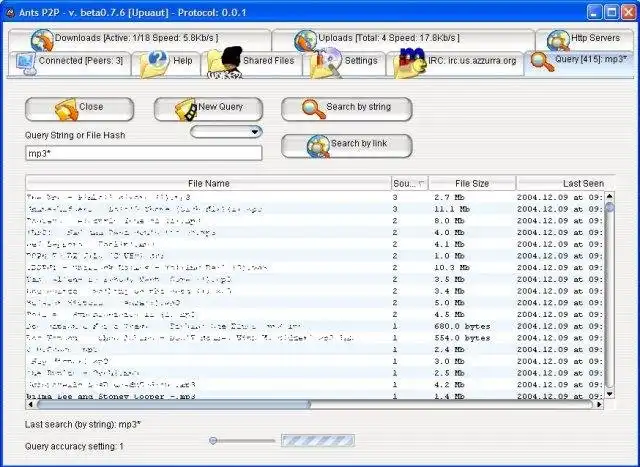Switch to the Http Servers tab
Image resolution: width=640 pixels, height=467 pixels.
click(584, 40)
